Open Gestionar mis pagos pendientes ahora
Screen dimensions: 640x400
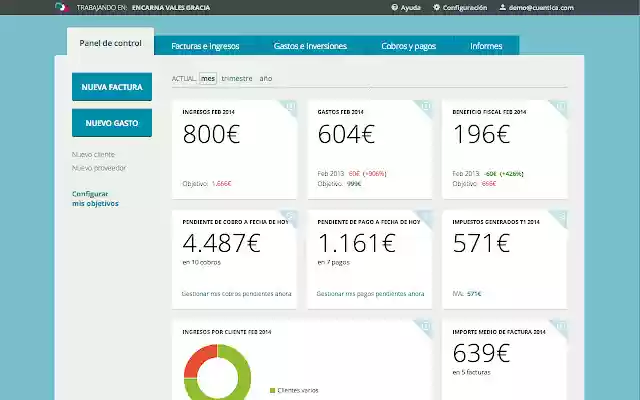pyautogui.click(x=370, y=293)
